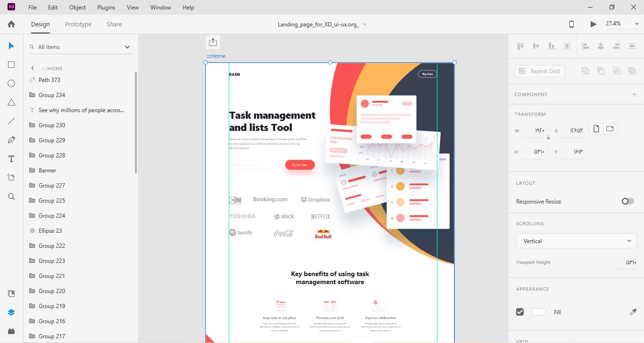644x343 pixels.
Task: Open the zoom percentage dropdown
Action: tap(636, 24)
